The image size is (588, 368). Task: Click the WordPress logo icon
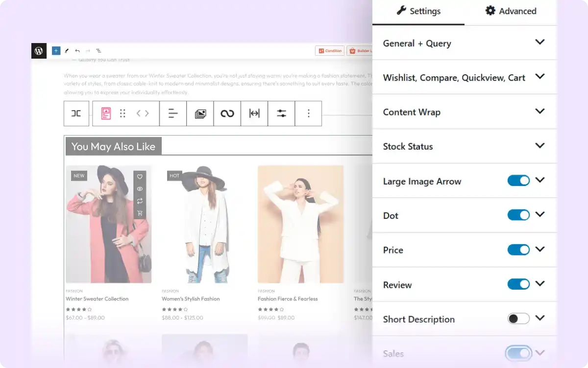tap(39, 51)
